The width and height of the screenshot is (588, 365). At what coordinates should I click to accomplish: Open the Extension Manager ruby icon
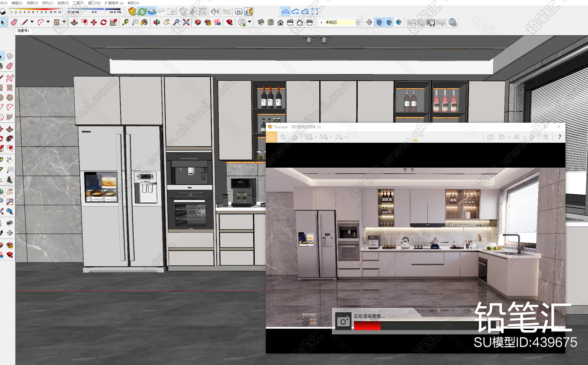click(229, 22)
